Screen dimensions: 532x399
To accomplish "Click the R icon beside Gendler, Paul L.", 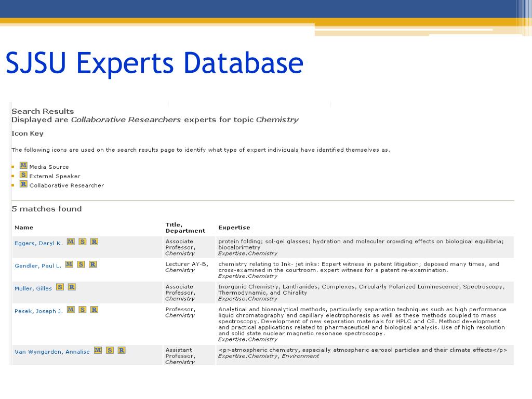I will pos(92,264).
